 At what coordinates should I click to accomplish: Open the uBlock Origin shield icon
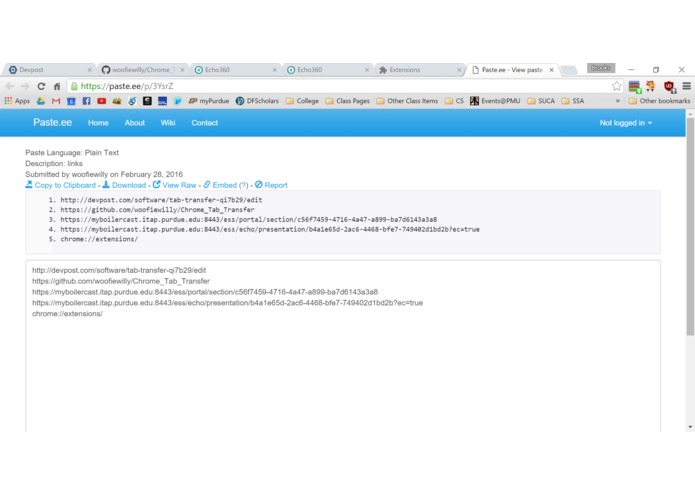669,87
